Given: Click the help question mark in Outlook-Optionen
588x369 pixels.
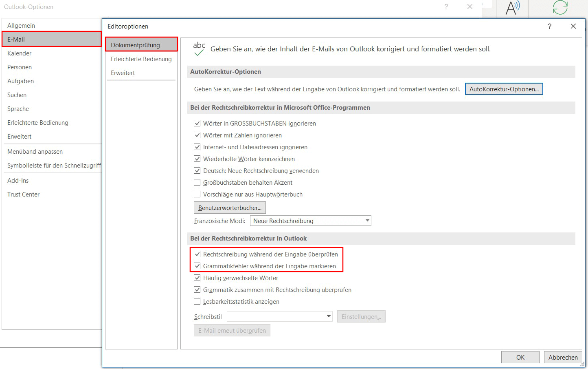Looking at the screenshot, I should click(446, 7).
